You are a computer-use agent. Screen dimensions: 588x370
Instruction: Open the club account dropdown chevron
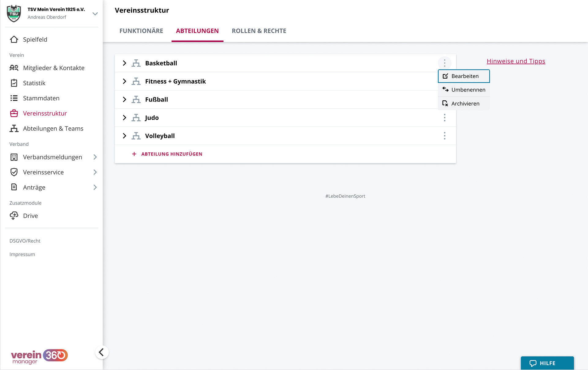tap(95, 14)
